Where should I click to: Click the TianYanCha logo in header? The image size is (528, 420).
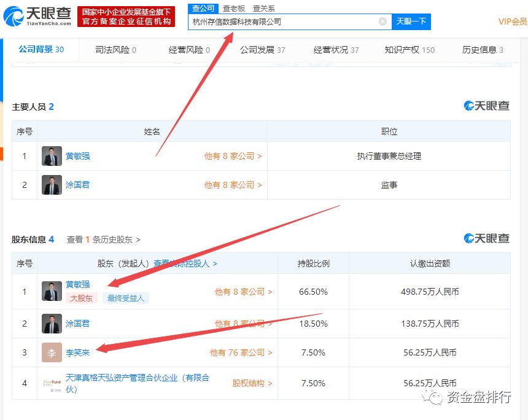(37, 16)
